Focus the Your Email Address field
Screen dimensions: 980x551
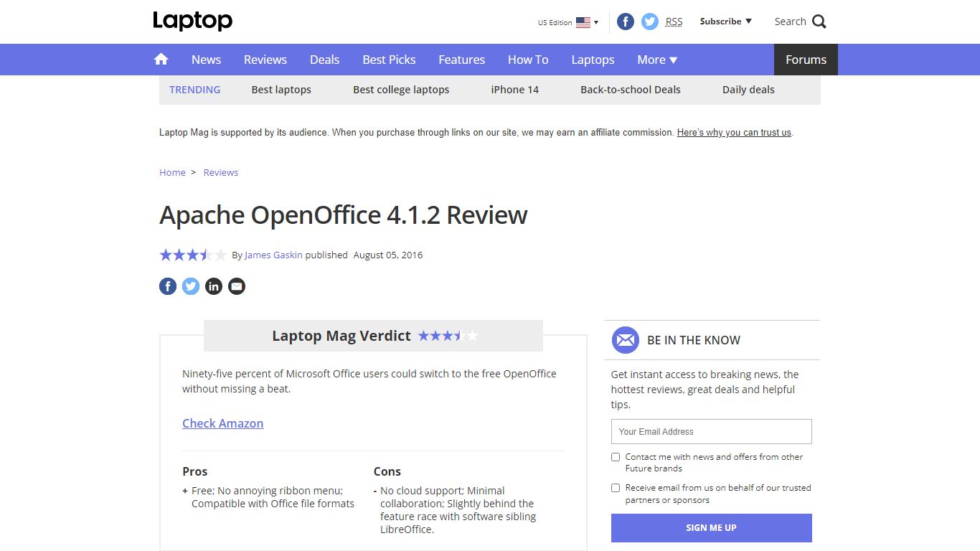712,432
